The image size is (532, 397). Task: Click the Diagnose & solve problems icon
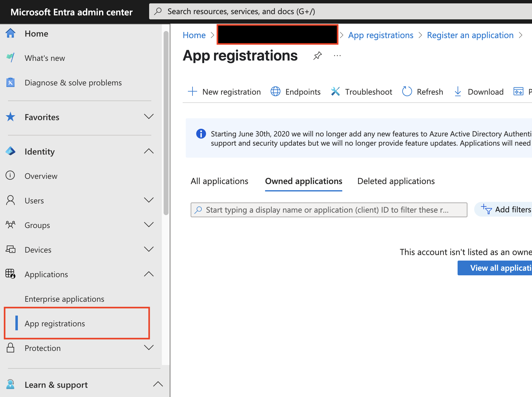click(10, 82)
